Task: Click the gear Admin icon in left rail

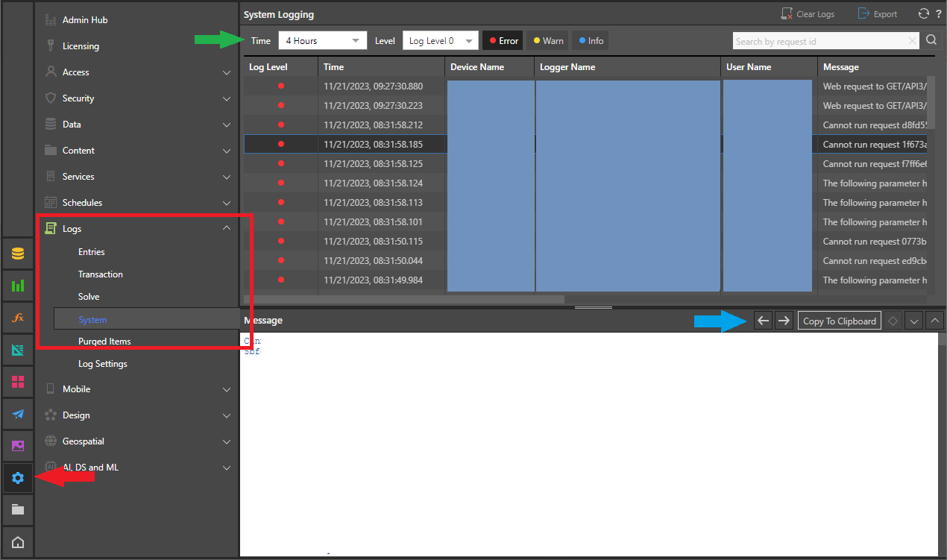Action: (18, 478)
